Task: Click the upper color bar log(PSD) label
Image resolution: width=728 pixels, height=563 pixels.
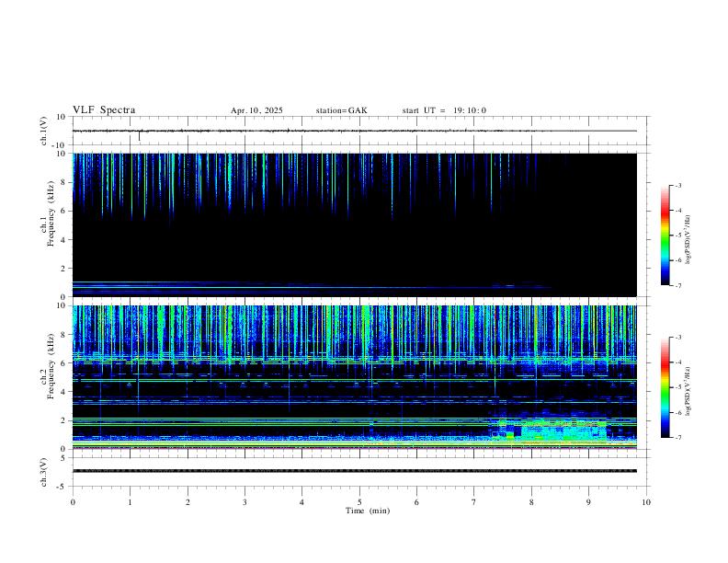Action: 688,239
